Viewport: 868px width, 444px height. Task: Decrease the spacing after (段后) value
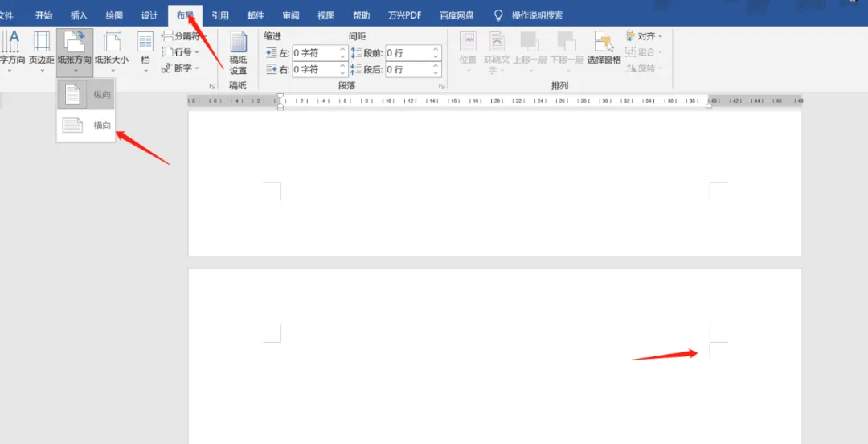click(436, 73)
